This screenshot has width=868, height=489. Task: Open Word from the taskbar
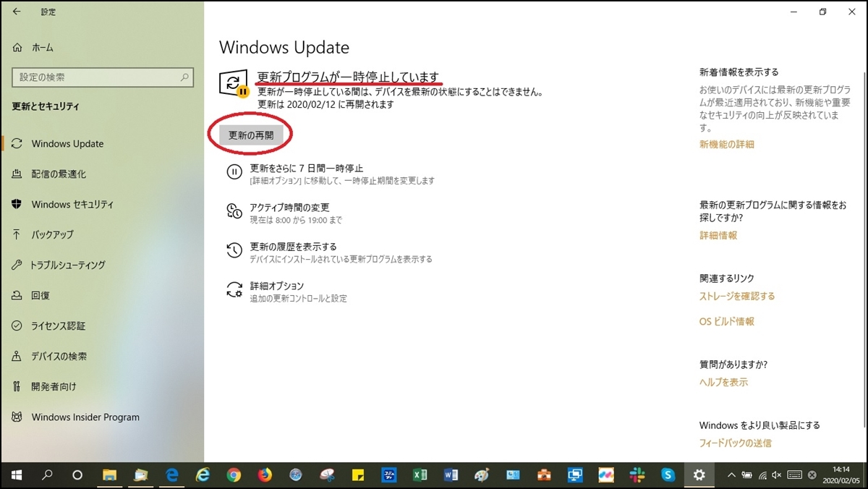click(451, 475)
